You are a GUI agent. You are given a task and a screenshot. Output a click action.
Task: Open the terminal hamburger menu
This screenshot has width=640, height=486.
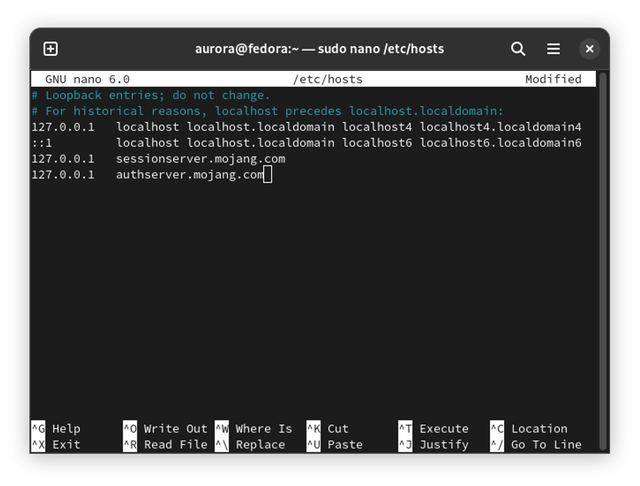click(x=553, y=48)
